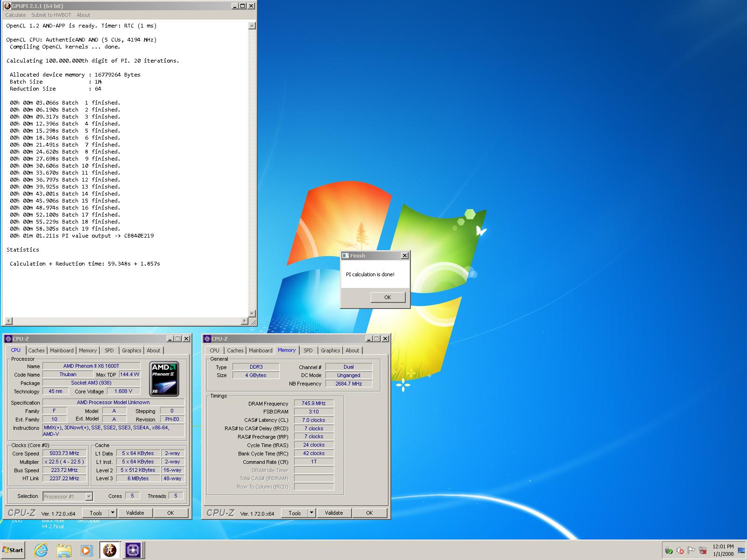Select SPD tab in CPU-Z memory window
Screen dimensions: 747x560
308,350
